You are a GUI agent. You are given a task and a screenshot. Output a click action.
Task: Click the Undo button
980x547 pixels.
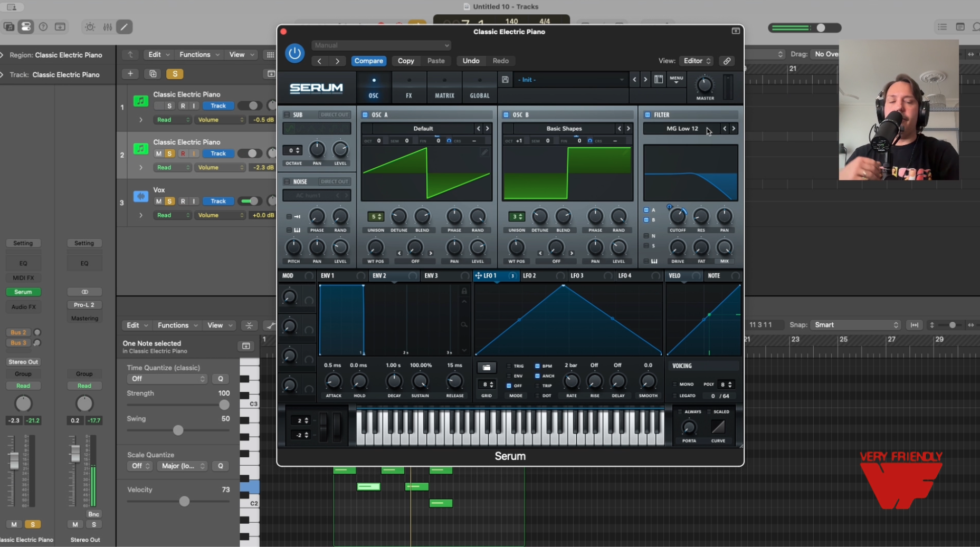[471, 61]
